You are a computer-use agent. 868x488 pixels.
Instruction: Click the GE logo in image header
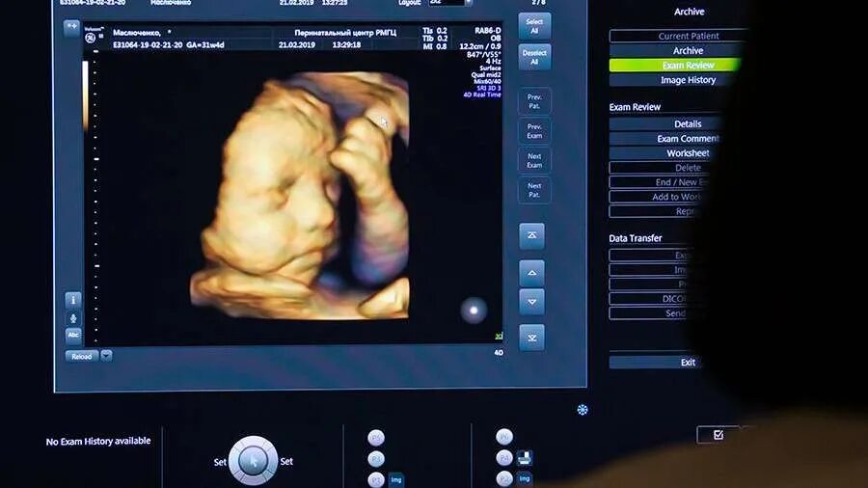tap(91, 39)
